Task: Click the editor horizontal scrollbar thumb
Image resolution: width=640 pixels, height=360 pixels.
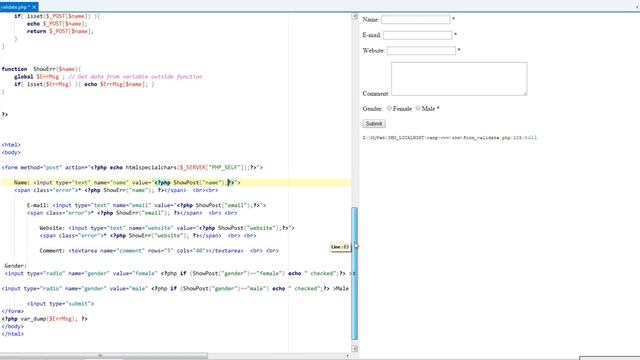Action: (104, 356)
